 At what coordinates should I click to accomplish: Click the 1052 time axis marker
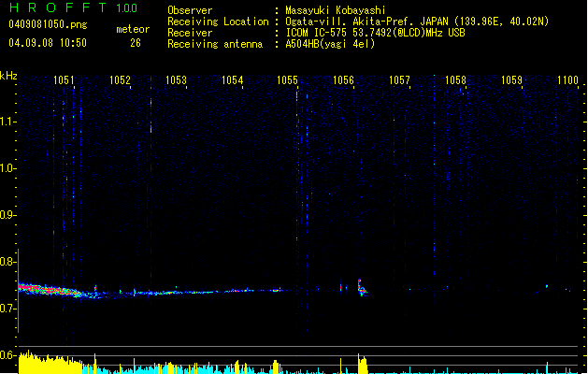[x=120, y=79]
